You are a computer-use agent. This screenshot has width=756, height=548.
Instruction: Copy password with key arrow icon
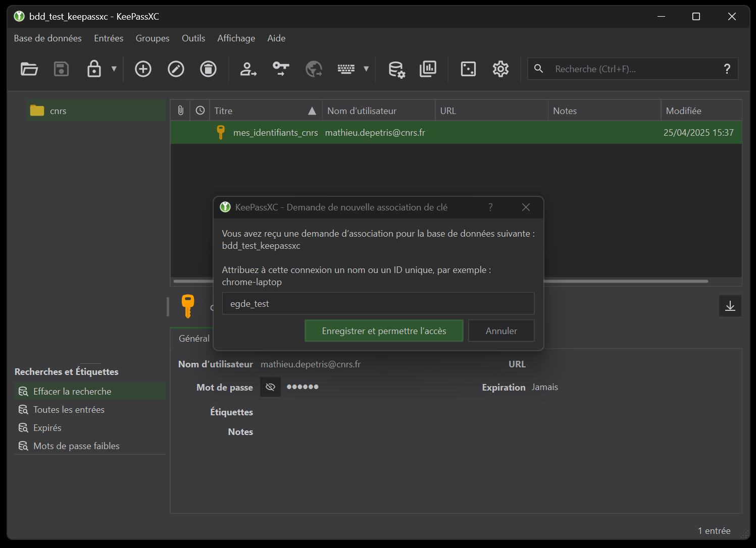click(x=281, y=69)
